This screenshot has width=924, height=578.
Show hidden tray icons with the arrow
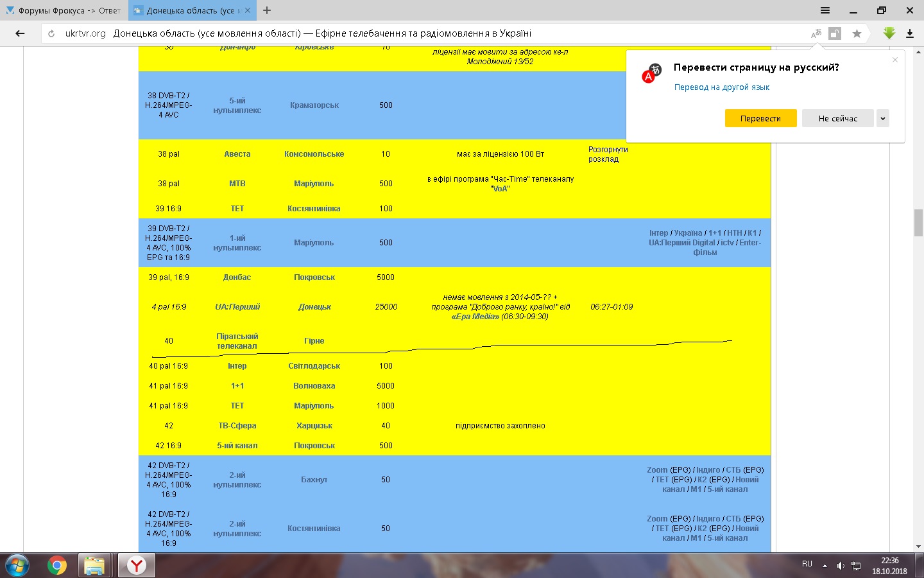(825, 566)
